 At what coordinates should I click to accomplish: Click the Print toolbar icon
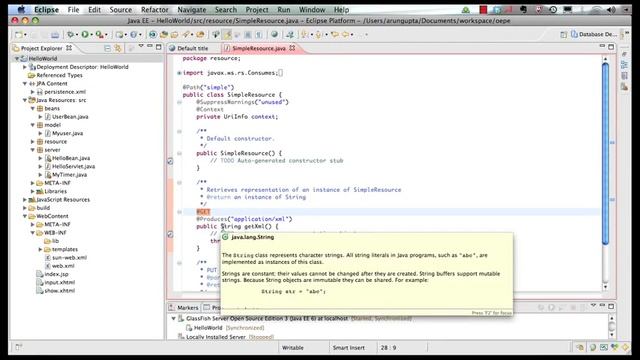pos(55,35)
